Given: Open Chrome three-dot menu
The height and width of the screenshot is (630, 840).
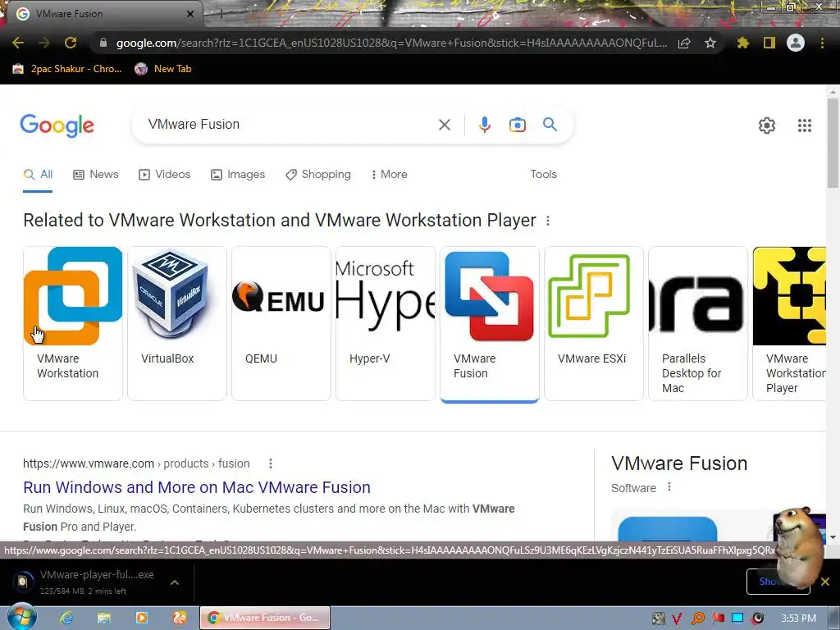Looking at the screenshot, I should (822, 43).
